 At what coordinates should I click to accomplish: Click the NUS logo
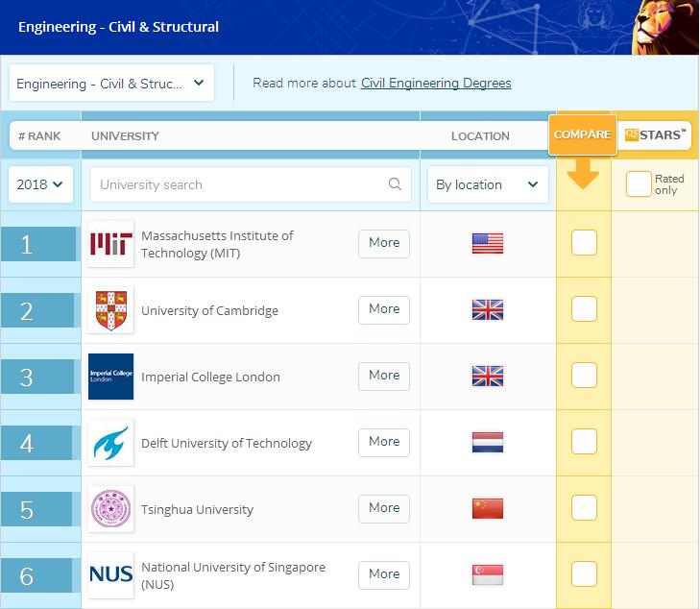(110, 575)
